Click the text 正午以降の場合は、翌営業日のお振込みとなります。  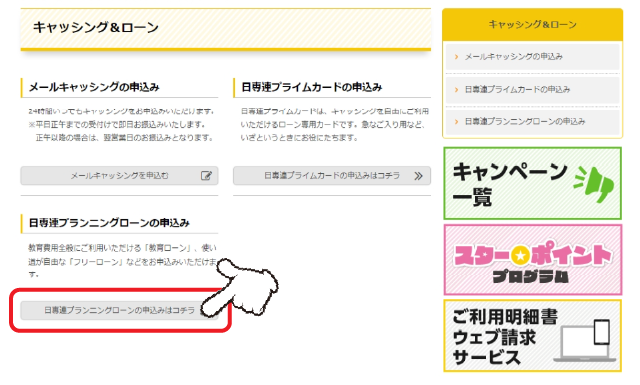tap(125, 138)
